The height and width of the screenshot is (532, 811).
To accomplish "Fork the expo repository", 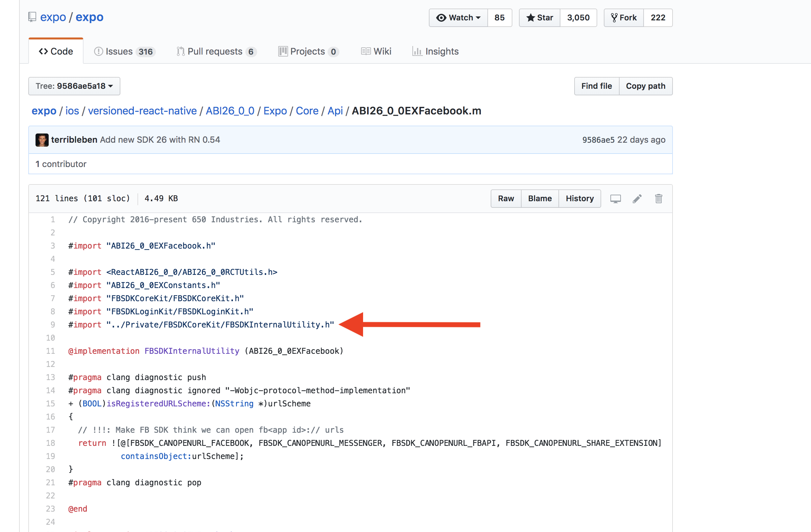I will pos(624,18).
